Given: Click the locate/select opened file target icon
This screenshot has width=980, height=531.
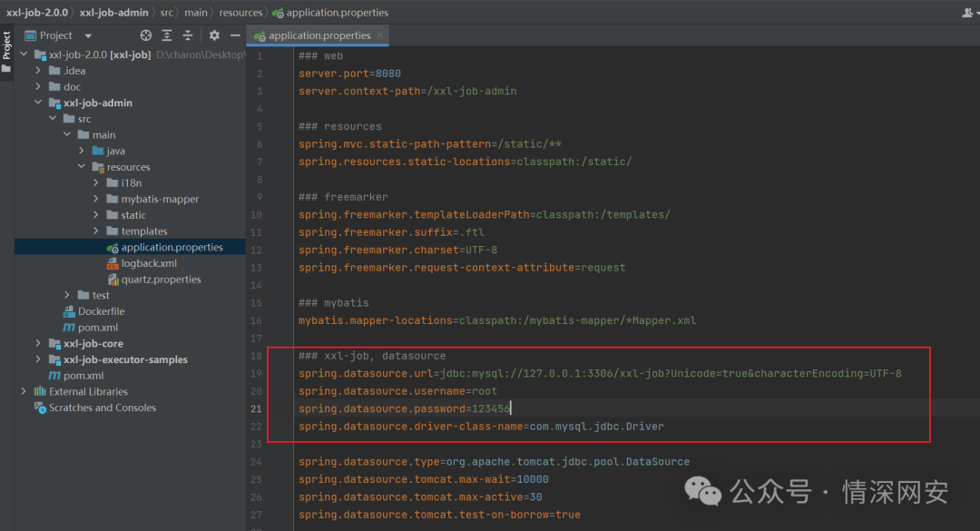Looking at the screenshot, I should tap(145, 35).
